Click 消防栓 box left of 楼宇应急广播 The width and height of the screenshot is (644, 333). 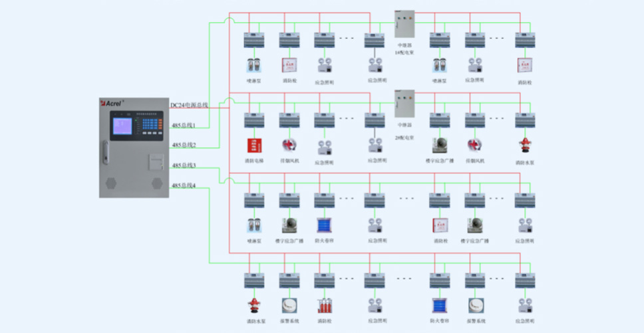pyautogui.click(x=440, y=225)
